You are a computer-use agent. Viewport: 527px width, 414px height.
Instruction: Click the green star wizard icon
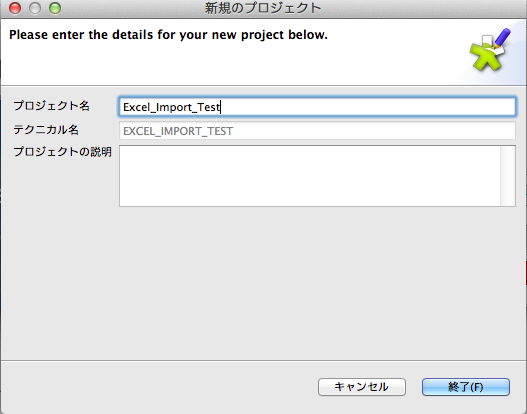point(487,56)
